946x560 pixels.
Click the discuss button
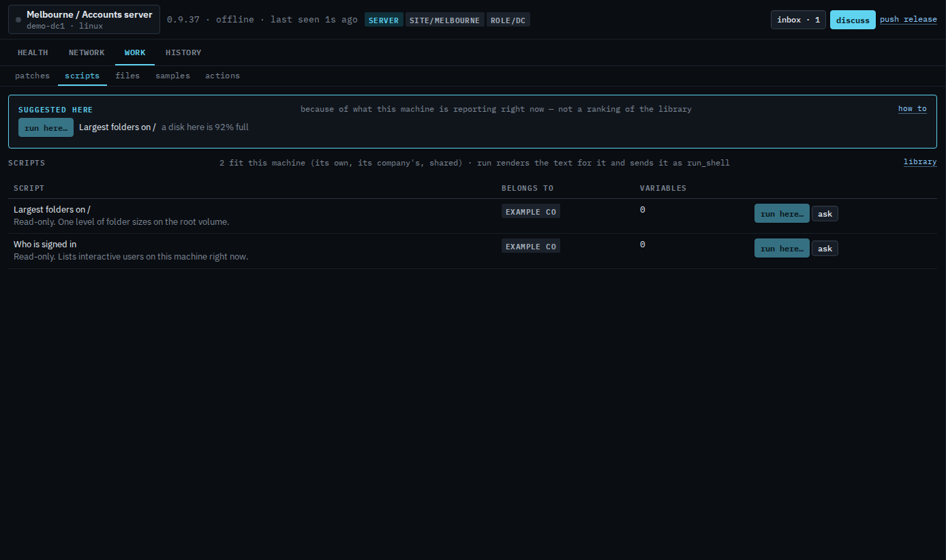tap(853, 20)
